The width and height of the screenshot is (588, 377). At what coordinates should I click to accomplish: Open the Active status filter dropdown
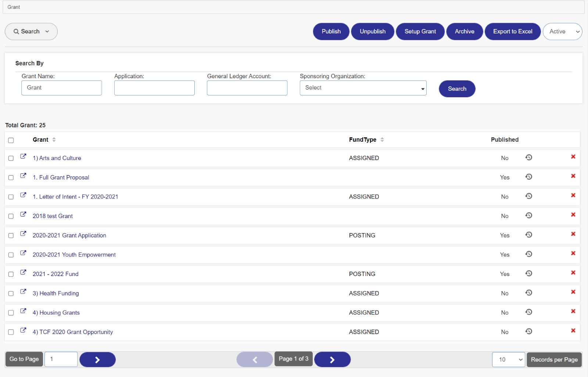562,32
